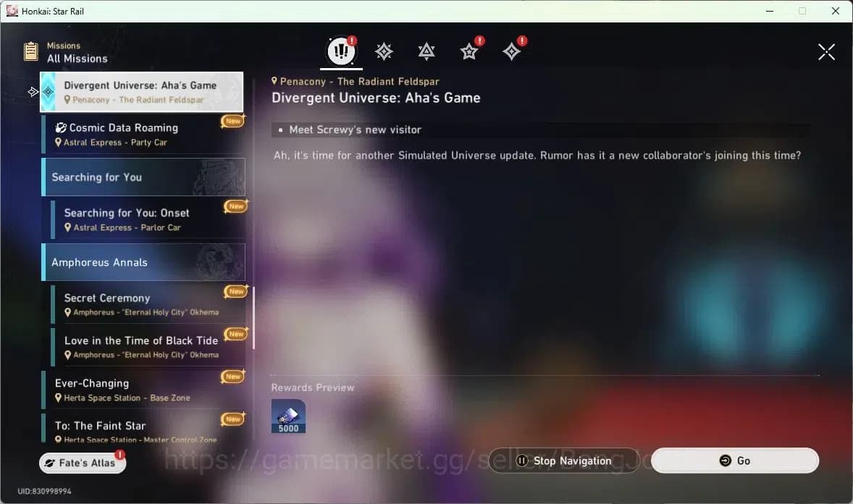Close the Missions panel with X icon

[x=826, y=51]
